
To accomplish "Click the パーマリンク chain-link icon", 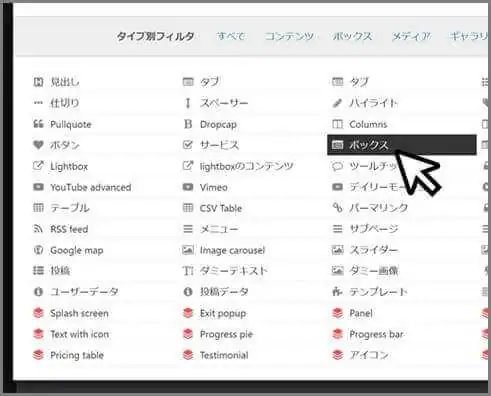I will pyautogui.click(x=337, y=208).
